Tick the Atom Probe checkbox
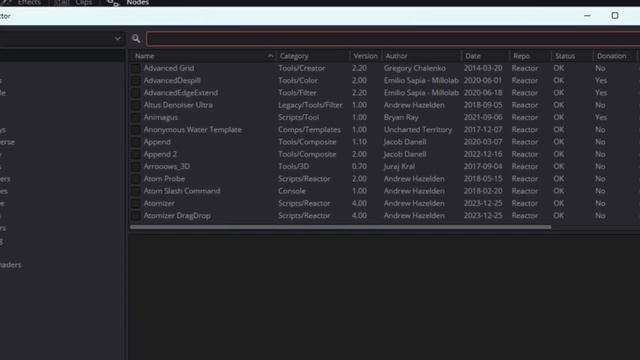The height and width of the screenshot is (360, 640). pyautogui.click(x=136, y=179)
